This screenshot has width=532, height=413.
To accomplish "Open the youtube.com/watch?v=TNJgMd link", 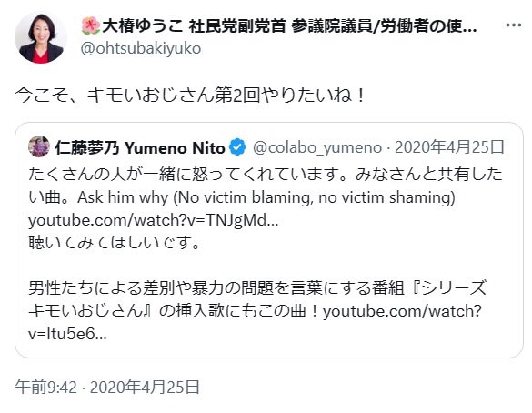I will [x=154, y=220].
